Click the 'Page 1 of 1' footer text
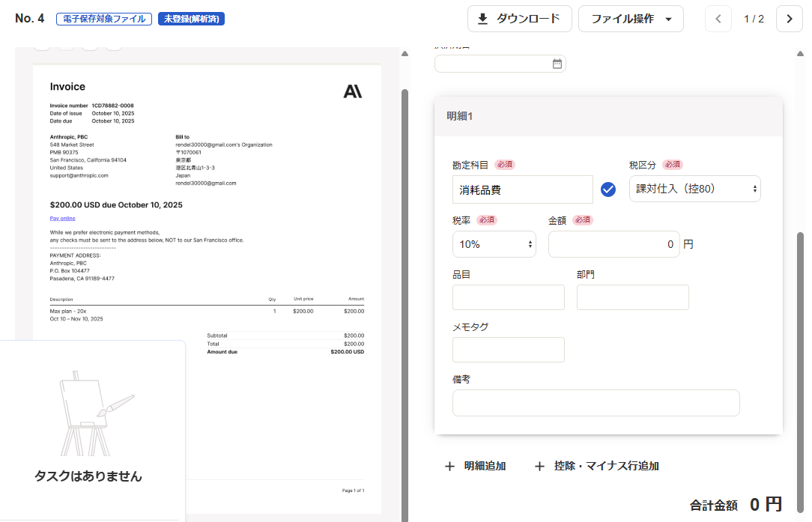The image size is (812, 522). [353, 491]
